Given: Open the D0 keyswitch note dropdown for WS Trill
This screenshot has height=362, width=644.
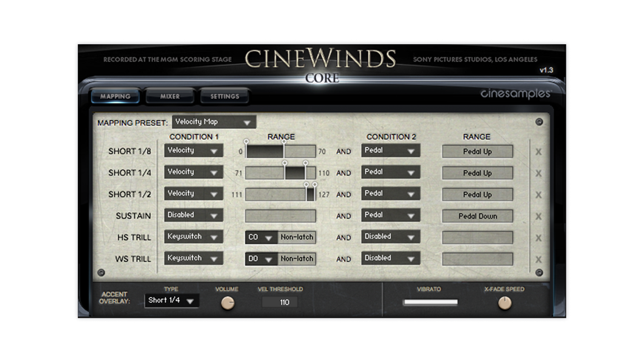Looking at the screenshot, I should pos(261,259).
